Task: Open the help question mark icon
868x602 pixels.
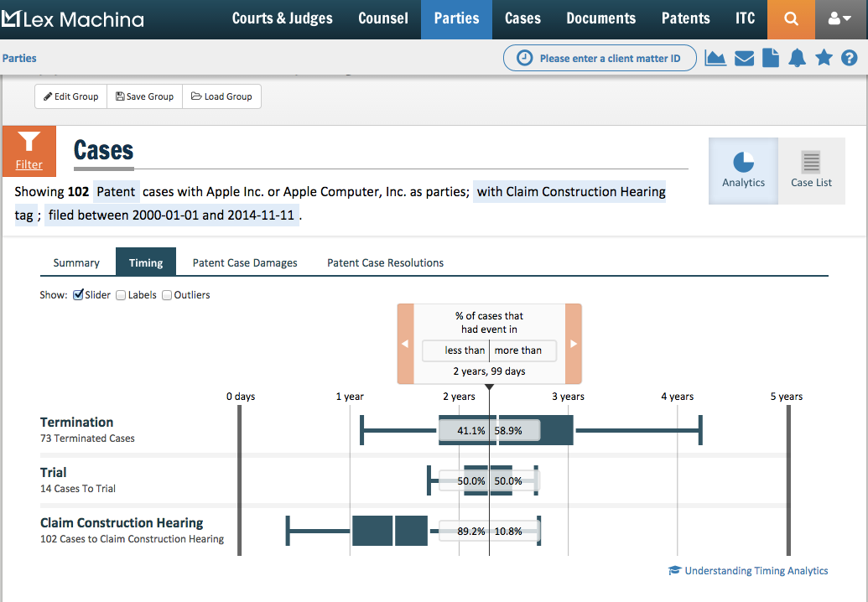Action: tap(850, 58)
